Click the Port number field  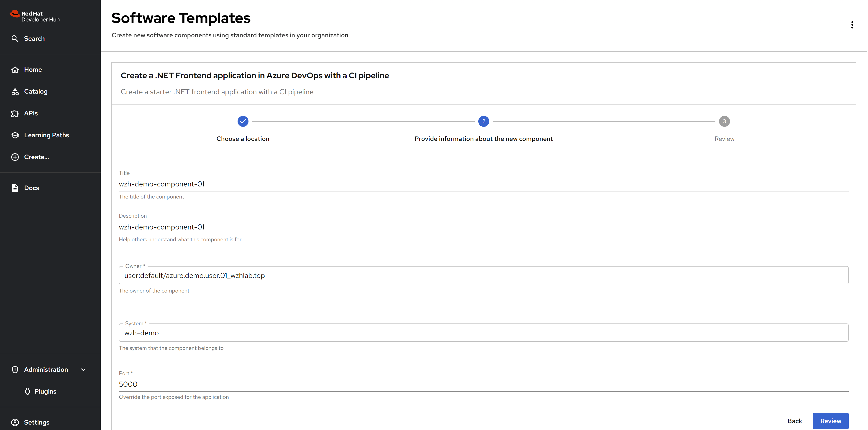pyautogui.click(x=483, y=384)
